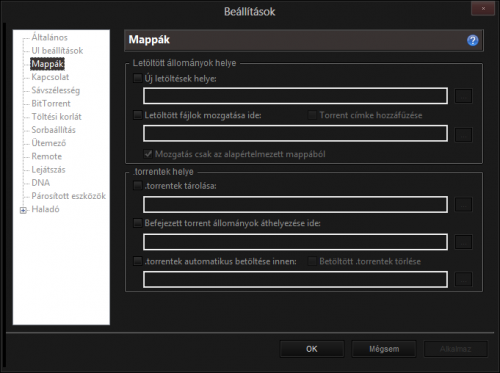Toggle Torrent címke hozzáfűzése checkbox

(312, 115)
